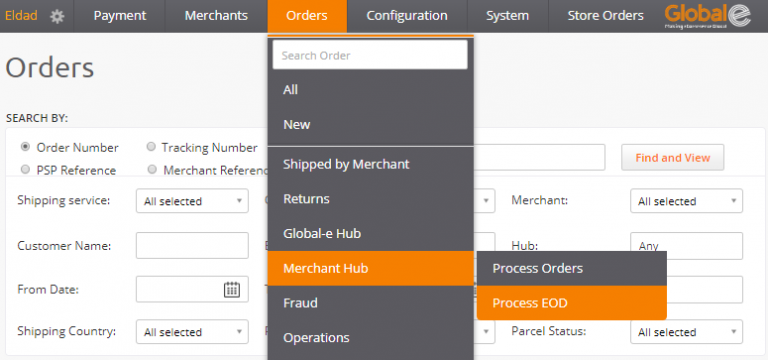Open the Payment menu tab
768x360 pixels.
click(x=120, y=16)
